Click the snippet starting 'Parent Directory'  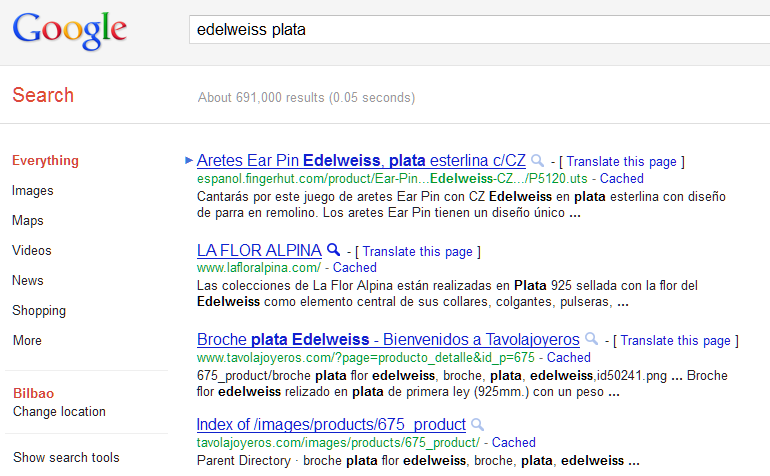click(x=418, y=461)
